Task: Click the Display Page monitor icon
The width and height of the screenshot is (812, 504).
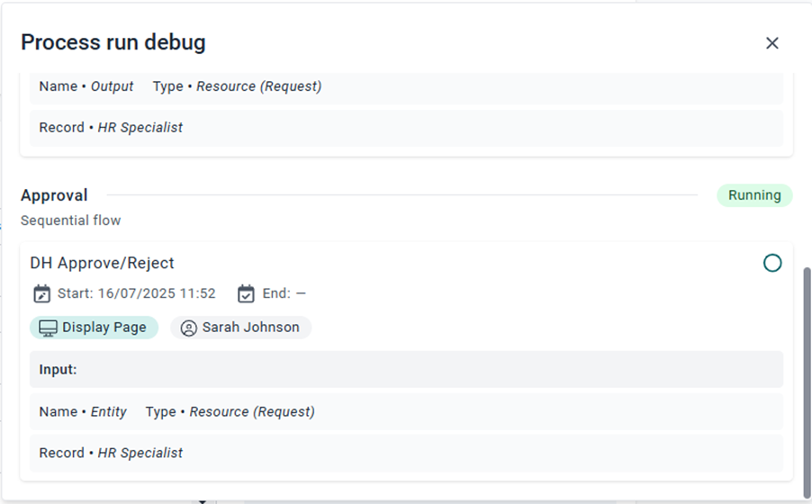Action: (x=48, y=328)
